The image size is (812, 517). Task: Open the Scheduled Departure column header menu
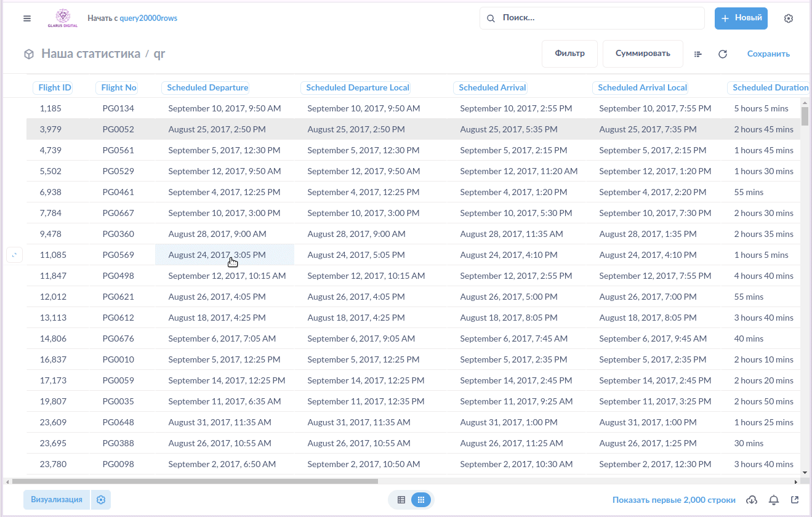(207, 87)
